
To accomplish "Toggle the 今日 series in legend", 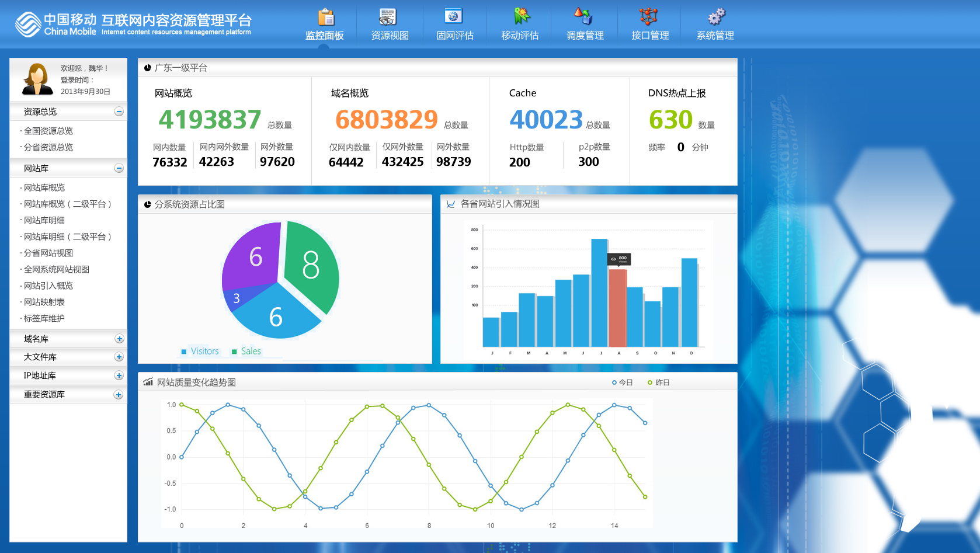I will tap(623, 382).
